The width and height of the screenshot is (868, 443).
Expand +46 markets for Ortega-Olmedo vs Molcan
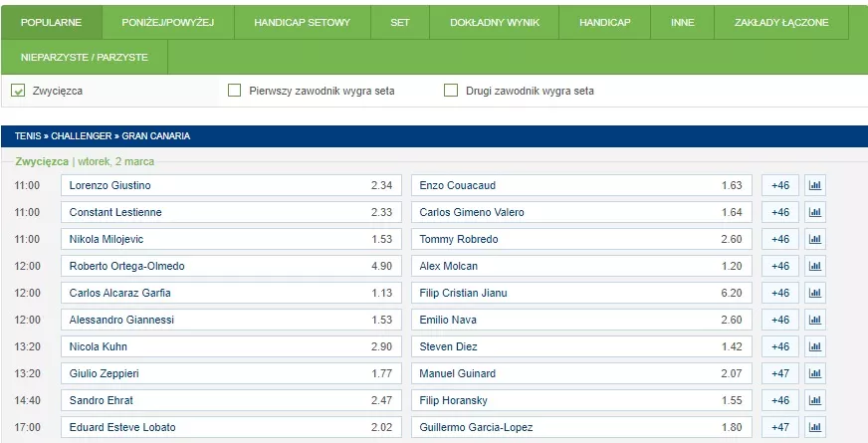coord(780,266)
